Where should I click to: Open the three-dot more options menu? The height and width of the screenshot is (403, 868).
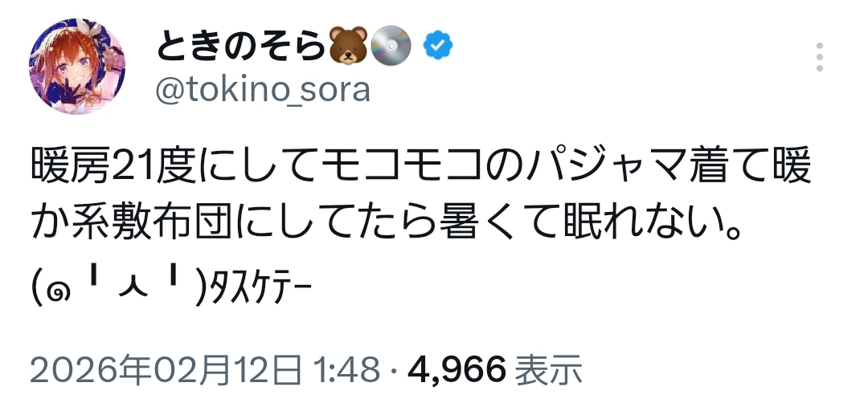pyautogui.click(x=819, y=58)
